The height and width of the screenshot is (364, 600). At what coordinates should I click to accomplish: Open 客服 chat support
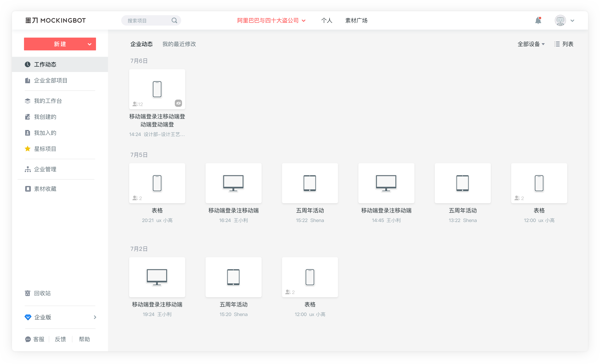[35, 339]
